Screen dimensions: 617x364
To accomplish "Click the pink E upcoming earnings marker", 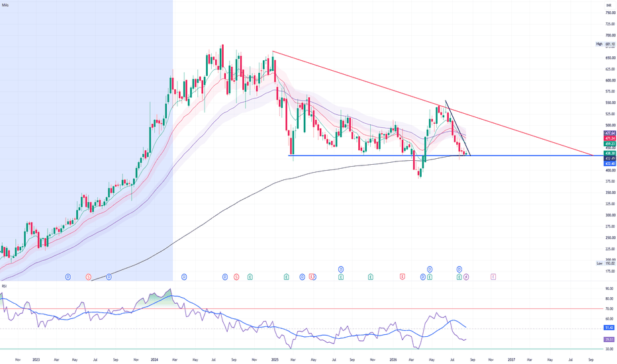I will 493,277.
